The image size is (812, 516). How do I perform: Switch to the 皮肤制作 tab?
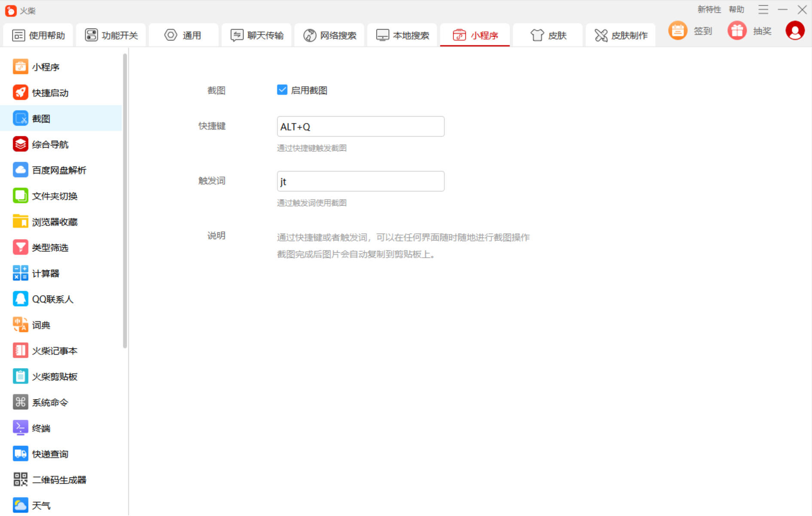(x=621, y=35)
